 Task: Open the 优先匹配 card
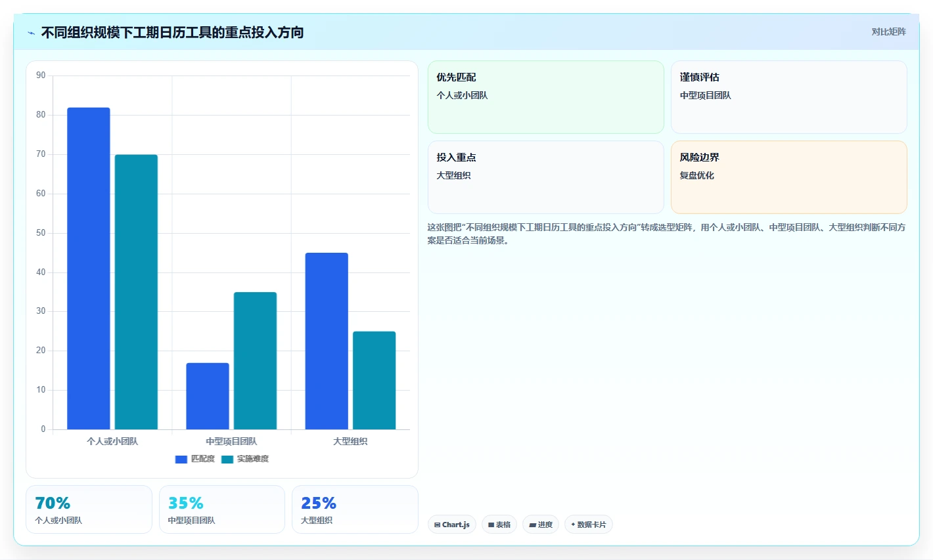[x=546, y=97]
